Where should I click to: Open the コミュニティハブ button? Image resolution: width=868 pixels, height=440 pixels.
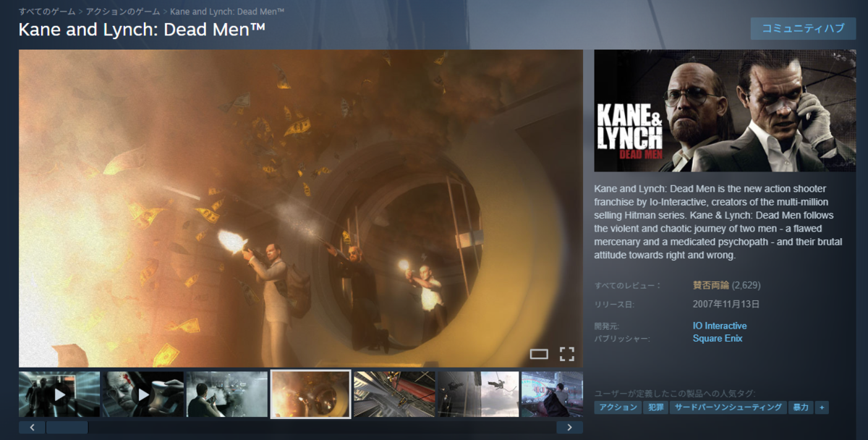point(803,28)
